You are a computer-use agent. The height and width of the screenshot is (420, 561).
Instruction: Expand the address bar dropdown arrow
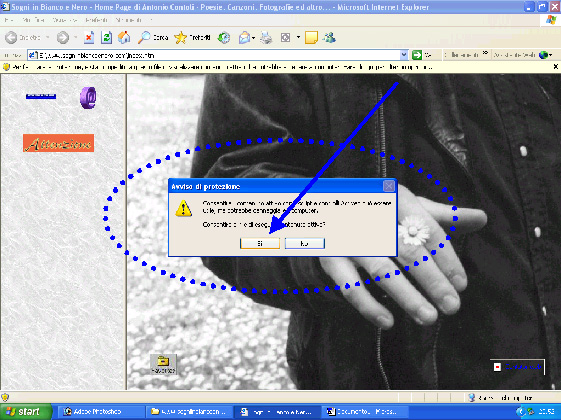(404, 55)
